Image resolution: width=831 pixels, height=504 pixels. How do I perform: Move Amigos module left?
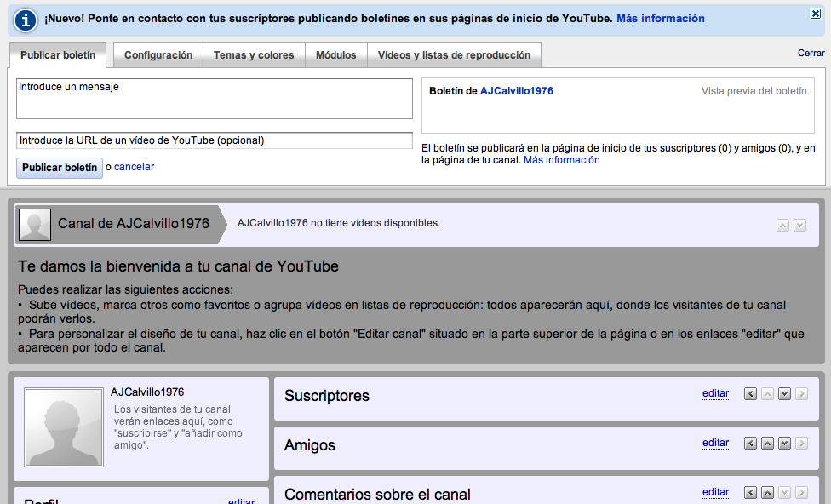[750, 443]
